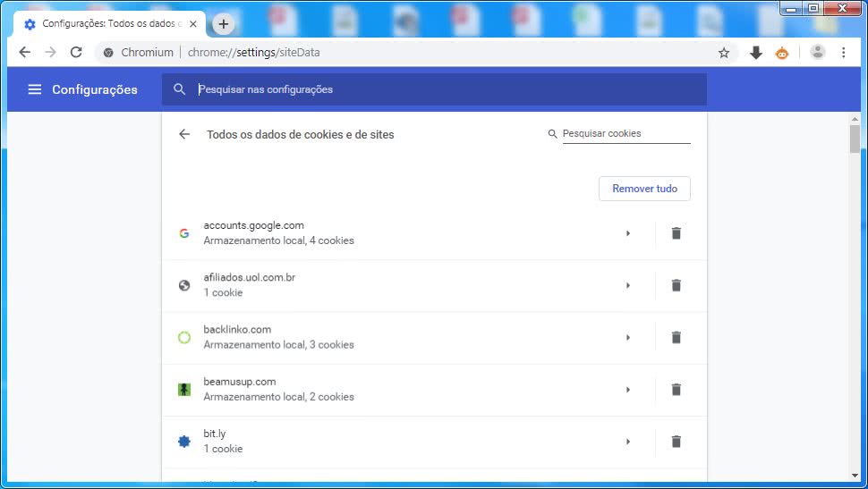Click scrollbar down arrow
This screenshot has width=868, height=489.
pos(855,476)
